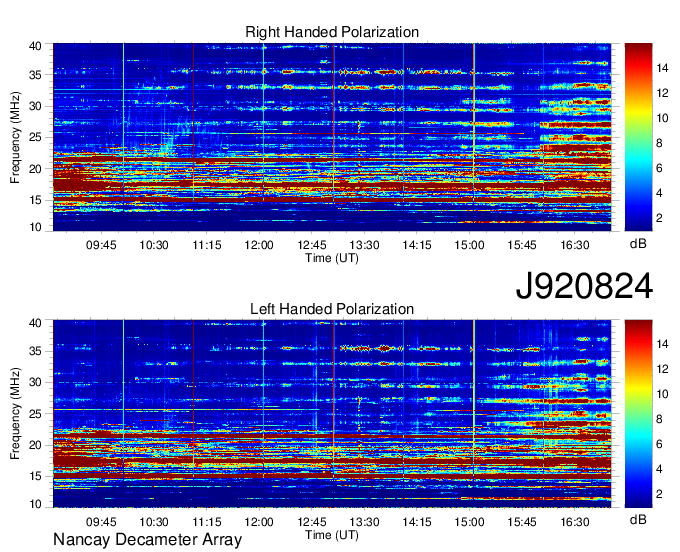
Task: Click the 35 MHz tick on Right Handed plot
Action: coord(35,75)
